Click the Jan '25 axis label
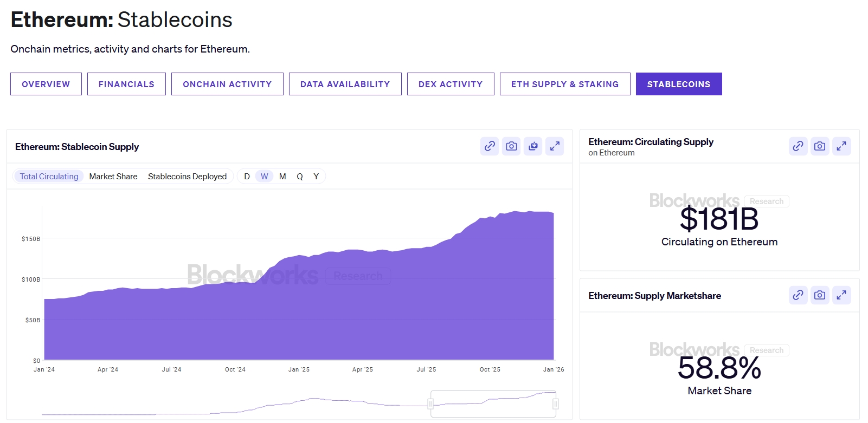 299,369
